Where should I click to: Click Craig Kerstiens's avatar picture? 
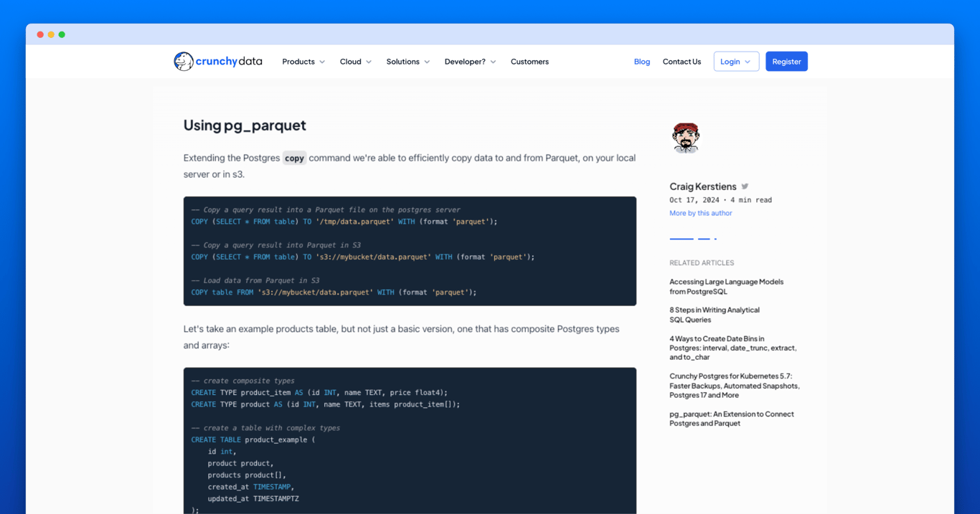point(685,136)
